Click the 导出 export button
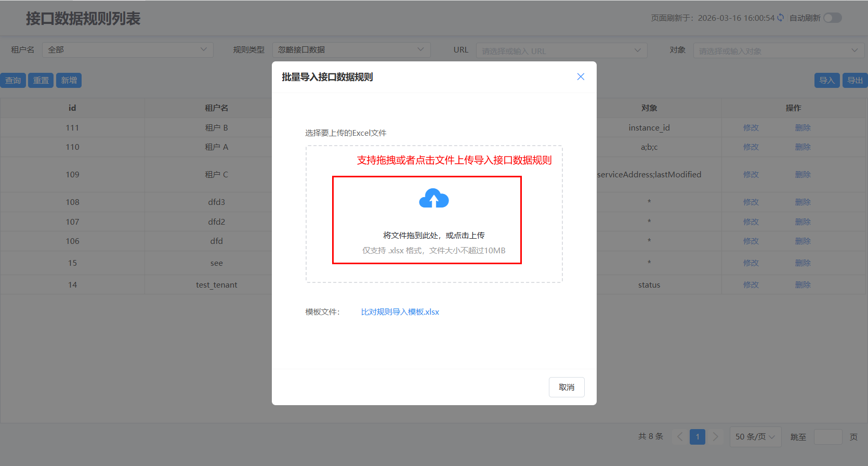Screen dimensions: 868x466 854,80
